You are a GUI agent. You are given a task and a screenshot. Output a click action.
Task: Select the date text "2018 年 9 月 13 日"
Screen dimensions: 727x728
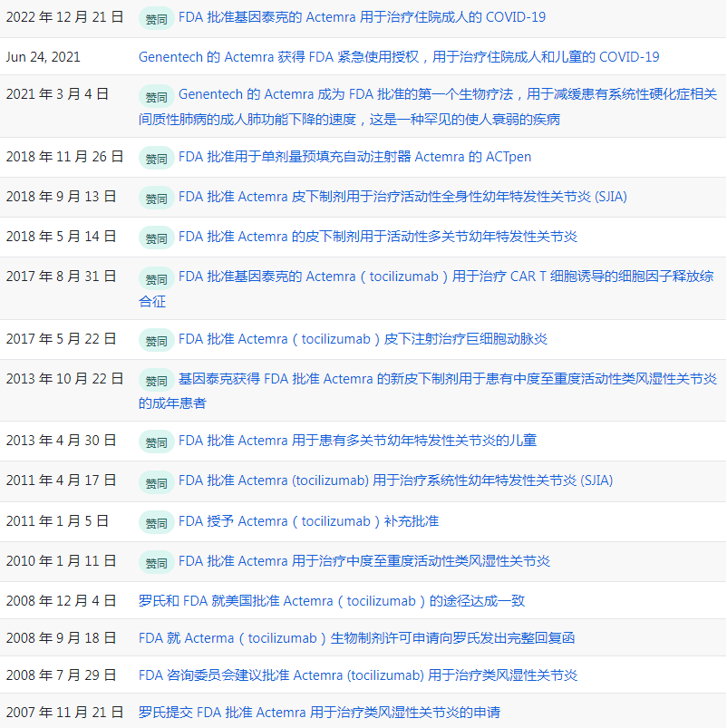(61, 197)
